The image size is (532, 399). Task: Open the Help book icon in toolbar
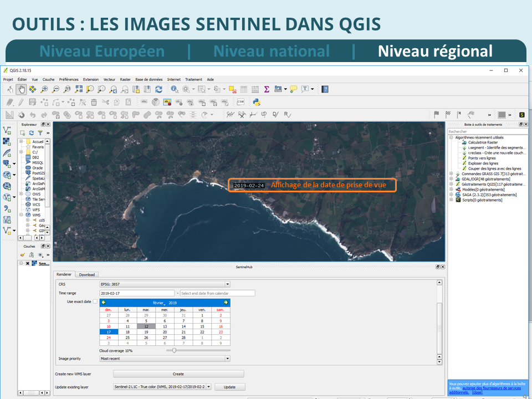(325, 89)
